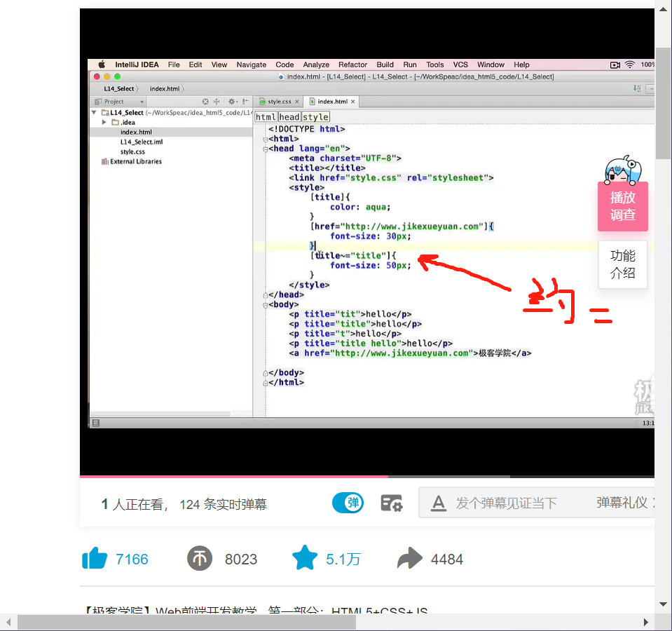Click the scroll left arrow

click(x=8, y=622)
